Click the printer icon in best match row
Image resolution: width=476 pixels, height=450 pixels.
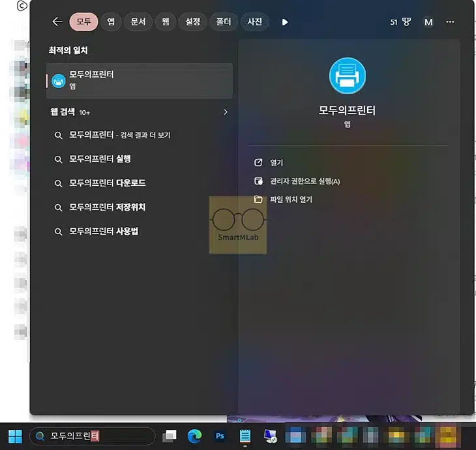click(x=59, y=81)
